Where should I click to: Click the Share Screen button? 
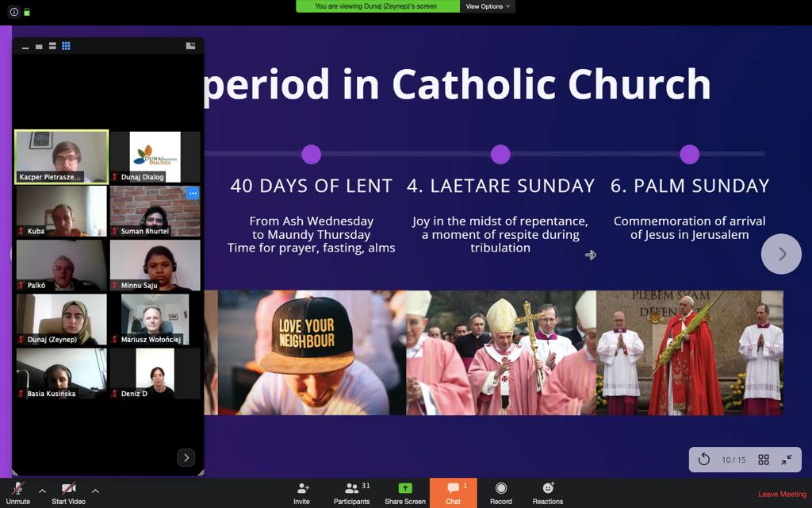(x=405, y=493)
